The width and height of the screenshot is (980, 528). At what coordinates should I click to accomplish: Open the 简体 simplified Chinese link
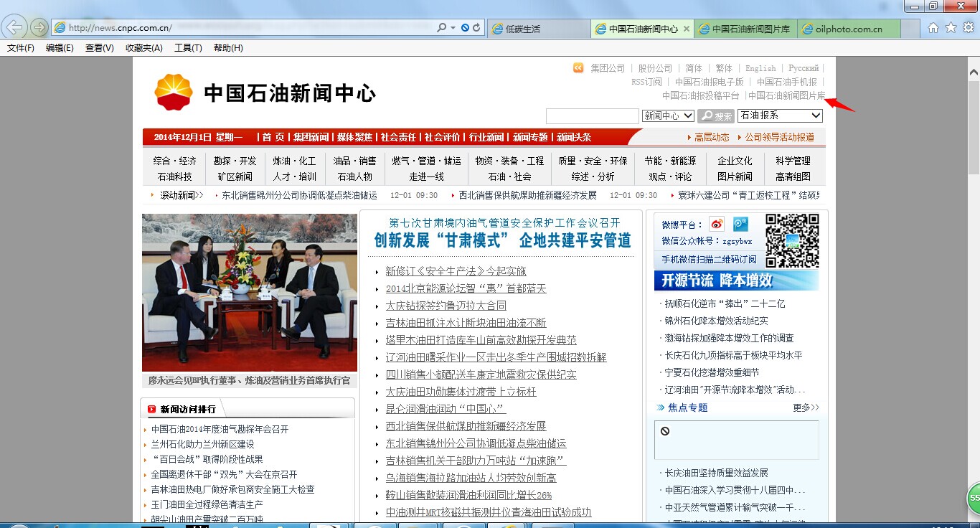tap(694, 68)
